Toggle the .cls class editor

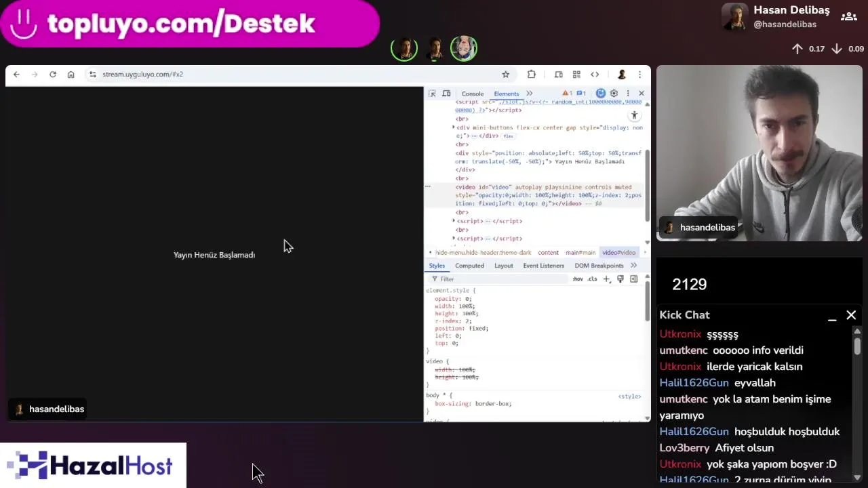592,279
